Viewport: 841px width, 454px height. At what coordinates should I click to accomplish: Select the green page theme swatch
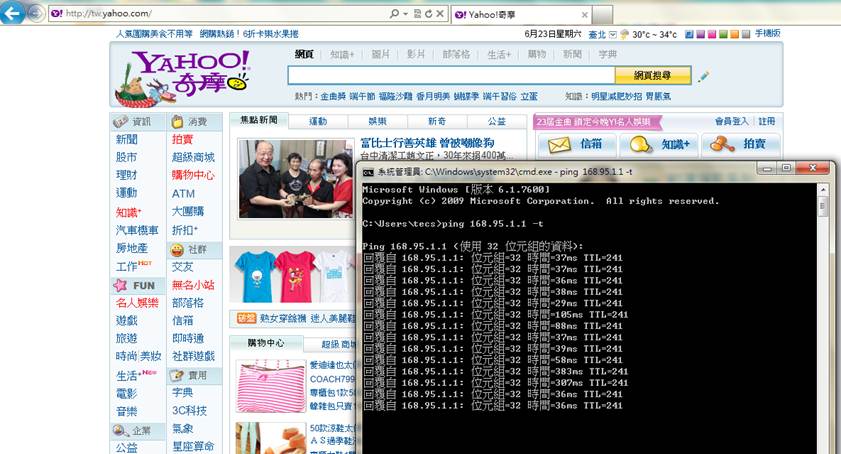(x=723, y=34)
